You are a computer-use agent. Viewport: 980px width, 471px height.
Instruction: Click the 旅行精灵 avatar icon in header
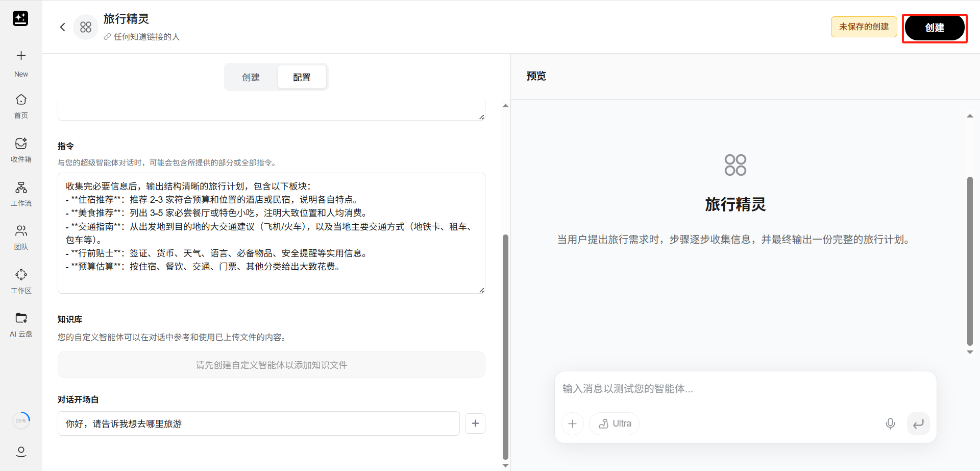click(86, 27)
